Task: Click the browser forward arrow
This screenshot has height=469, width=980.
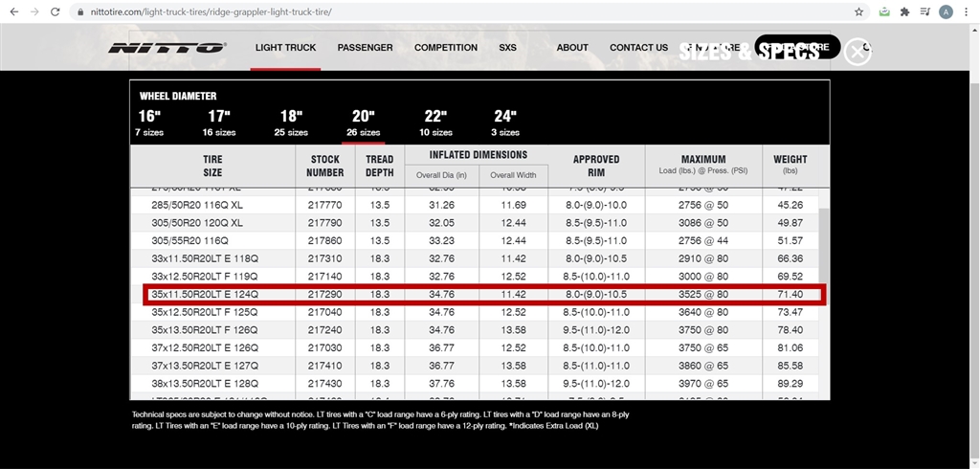Action: 34,11
